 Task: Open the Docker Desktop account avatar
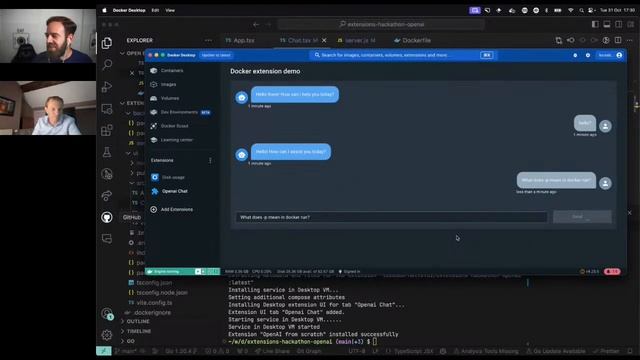619,55
